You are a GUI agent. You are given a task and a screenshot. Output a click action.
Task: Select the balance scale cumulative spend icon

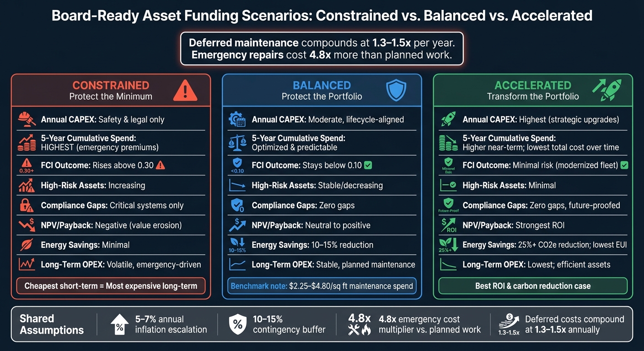click(237, 143)
